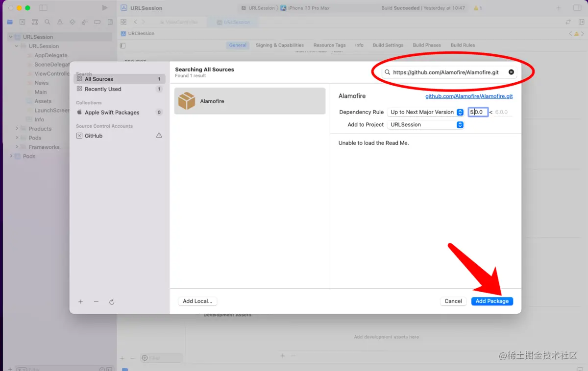Toggle the project document outline icon

click(x=122, y=46)
